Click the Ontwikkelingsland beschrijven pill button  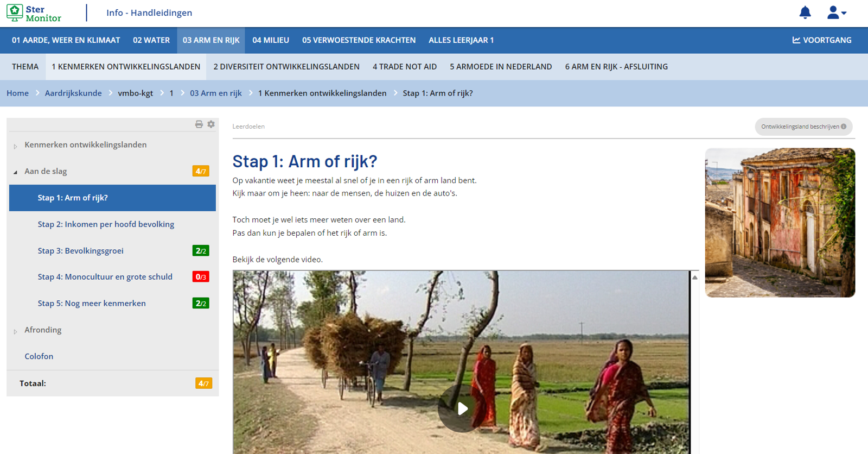click(803, 127)
